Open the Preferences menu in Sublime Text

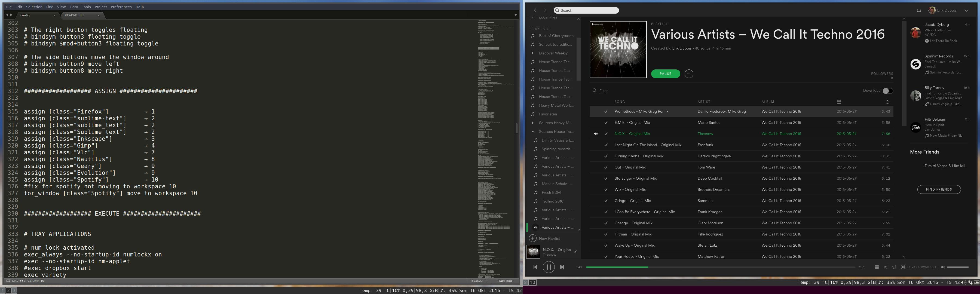121,7
